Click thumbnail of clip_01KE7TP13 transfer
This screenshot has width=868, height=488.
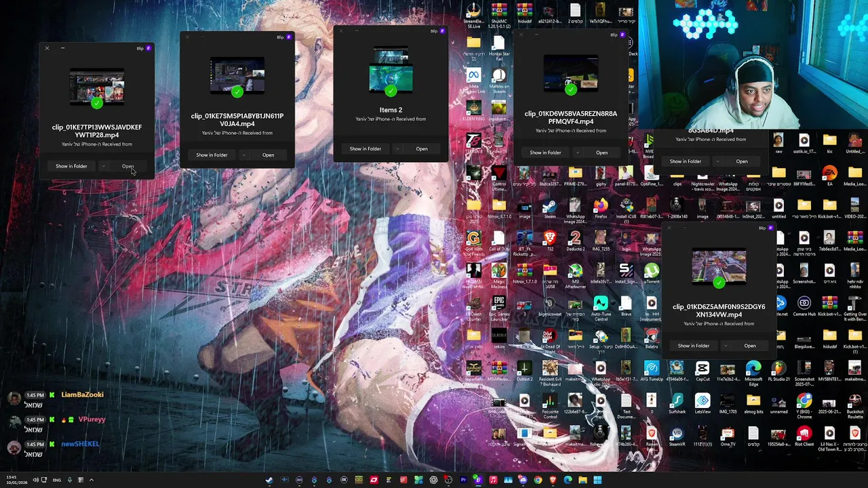coord(97,87)
